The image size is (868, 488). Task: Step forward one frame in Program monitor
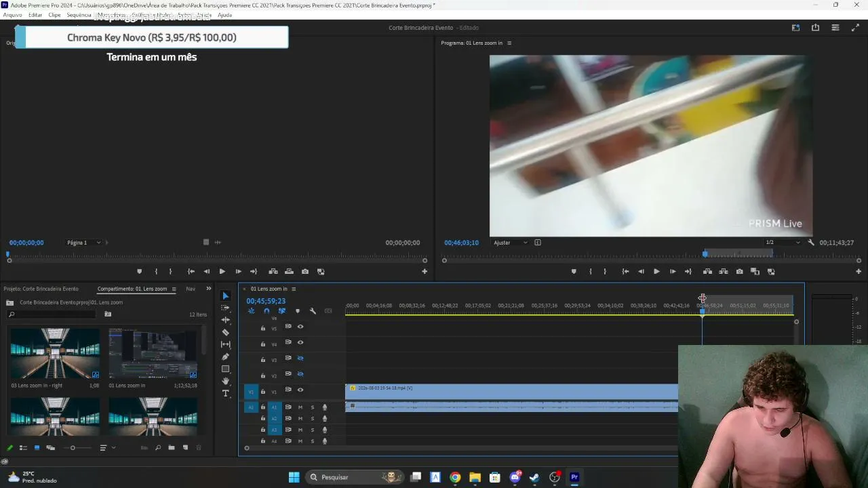pos(673,272)
